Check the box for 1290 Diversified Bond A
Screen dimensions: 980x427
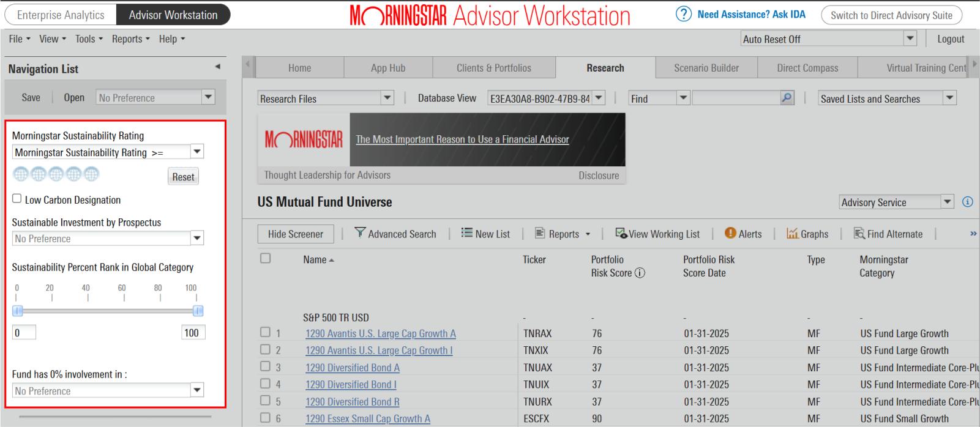265,366
